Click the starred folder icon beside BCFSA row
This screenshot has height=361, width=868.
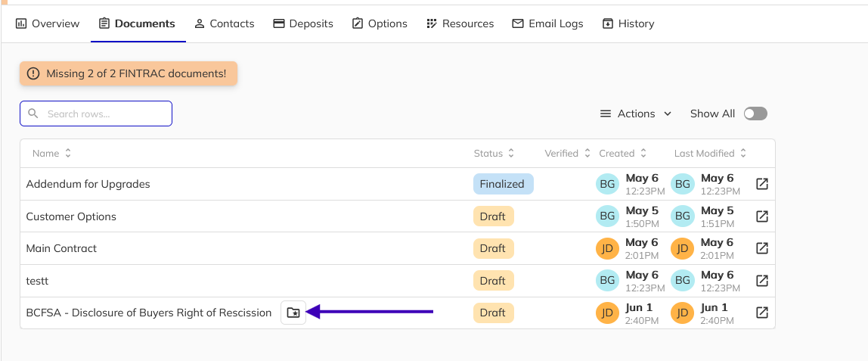[293, 313]
